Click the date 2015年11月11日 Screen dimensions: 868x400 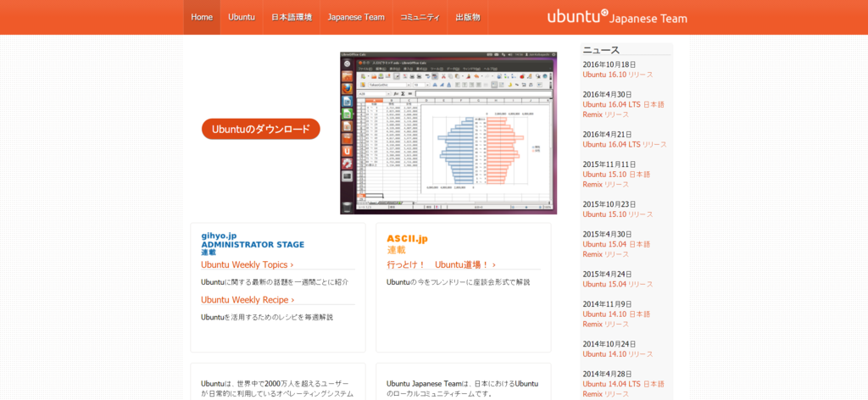point(609,164)
